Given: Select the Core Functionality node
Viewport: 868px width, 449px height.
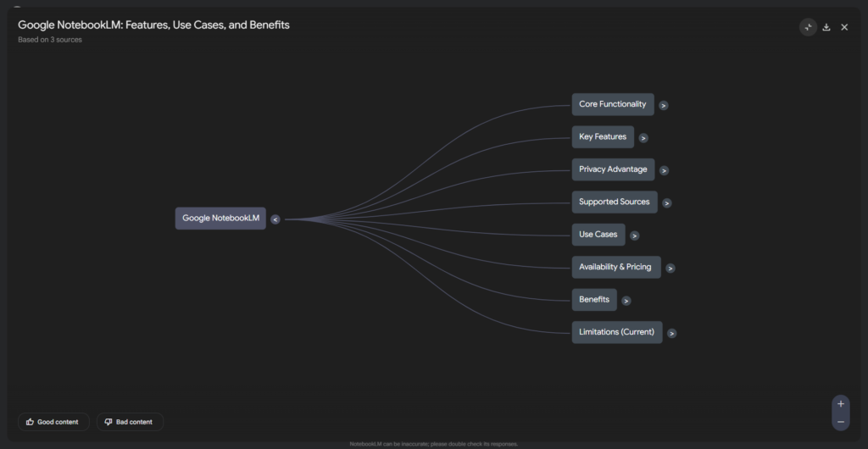Looking at the screenshot, I should (x=613, y=104).
